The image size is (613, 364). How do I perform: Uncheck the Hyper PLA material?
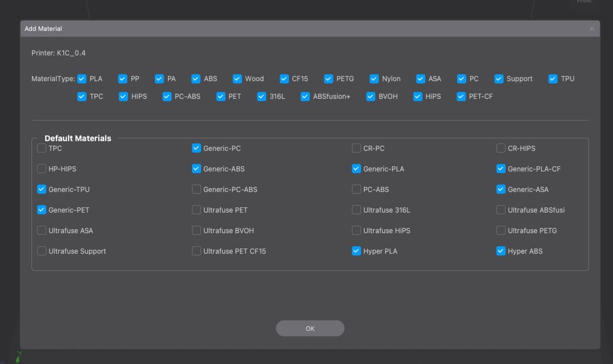(356, 251)
